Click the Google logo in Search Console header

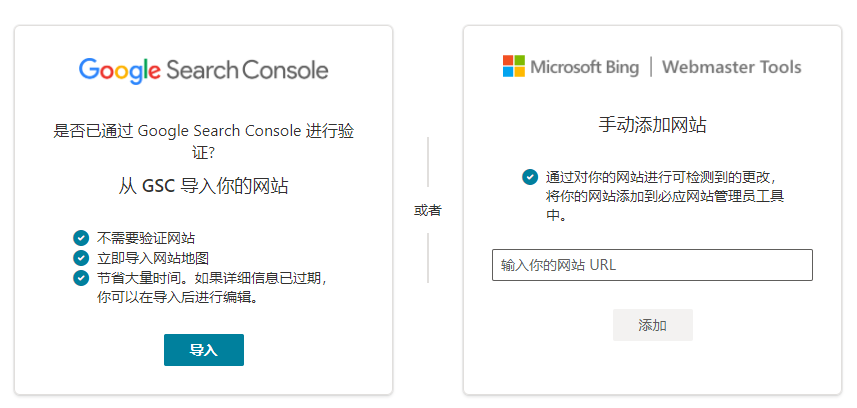coord(119,71)
